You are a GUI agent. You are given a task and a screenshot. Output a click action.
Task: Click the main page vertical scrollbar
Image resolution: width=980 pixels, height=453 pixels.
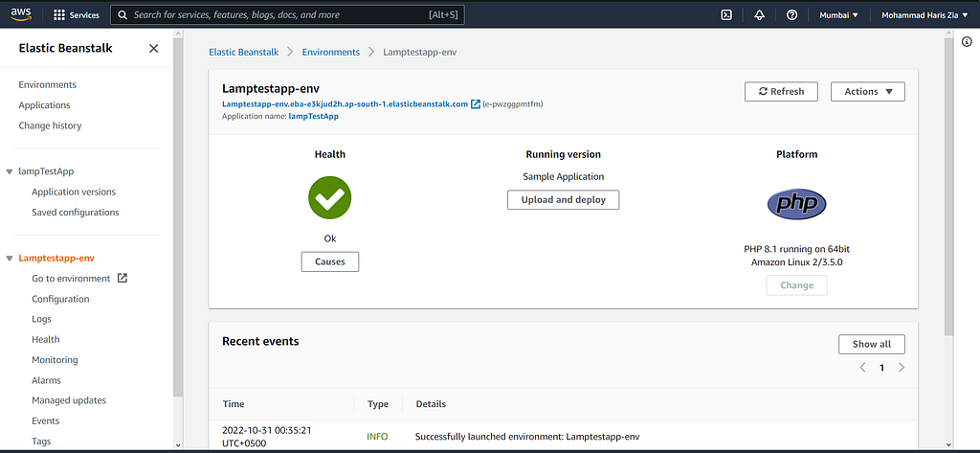click(x=948, y=188)
